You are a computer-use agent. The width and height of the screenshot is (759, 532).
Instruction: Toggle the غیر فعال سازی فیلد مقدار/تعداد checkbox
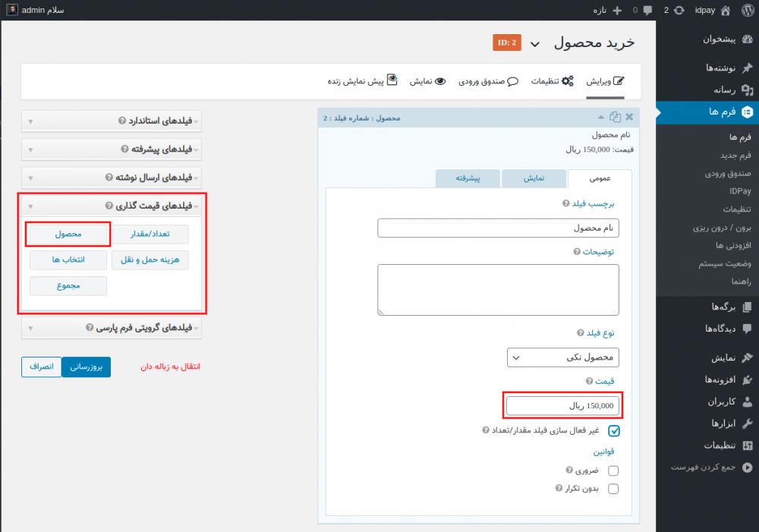pyautogui.click(x=614, y=430)
